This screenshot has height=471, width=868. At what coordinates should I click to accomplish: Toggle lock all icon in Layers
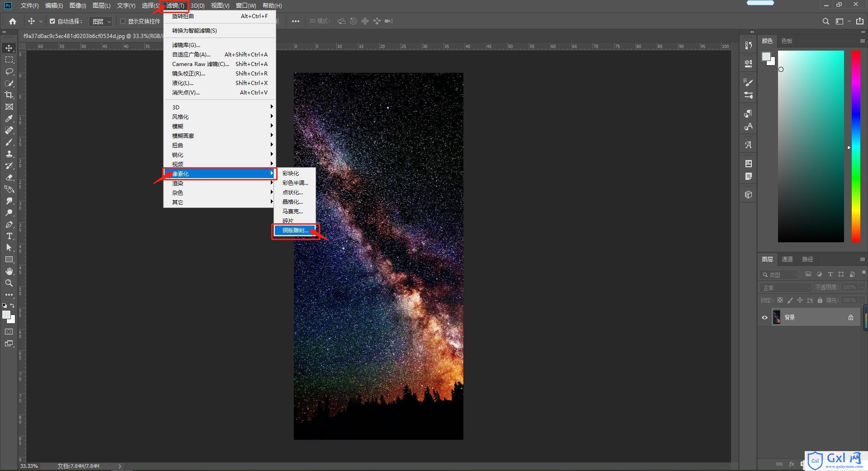coord(820,300)
